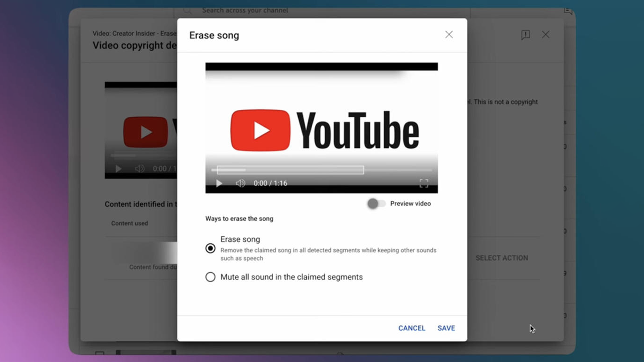Click the volume icon in dialog player
Viewport: 644px width, 362px height.
(x=240, y=183)
